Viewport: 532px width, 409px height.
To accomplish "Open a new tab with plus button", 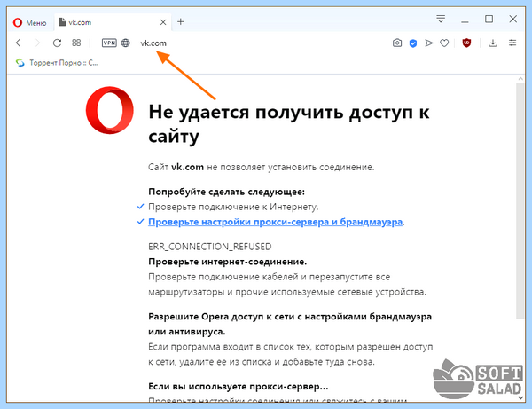I will coord(181,22).
